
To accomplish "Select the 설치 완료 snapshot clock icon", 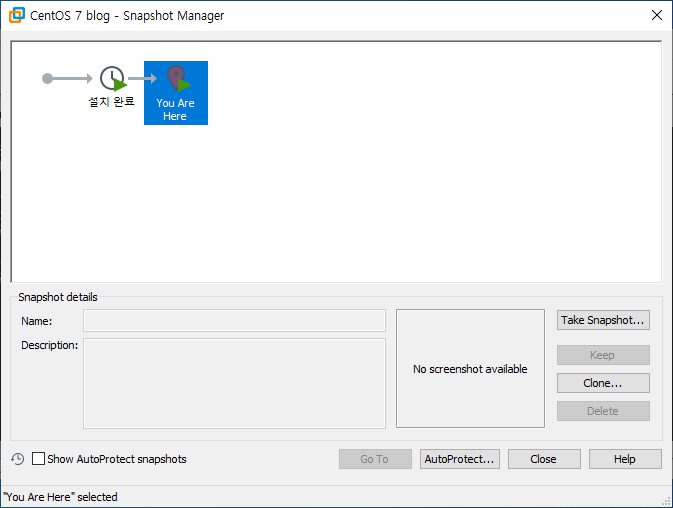I will tap(113, 79).
